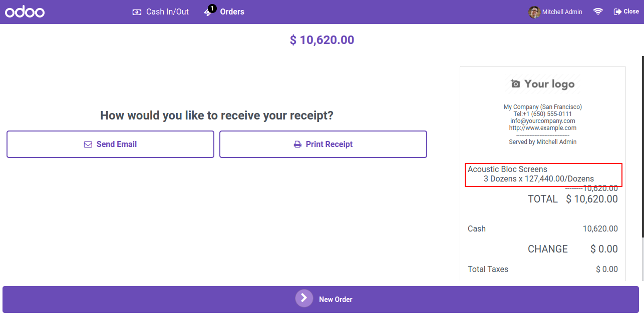644x318 pixels.
Task: Click Mitchell Admin's avatar picture
Action: click(534, 12)
